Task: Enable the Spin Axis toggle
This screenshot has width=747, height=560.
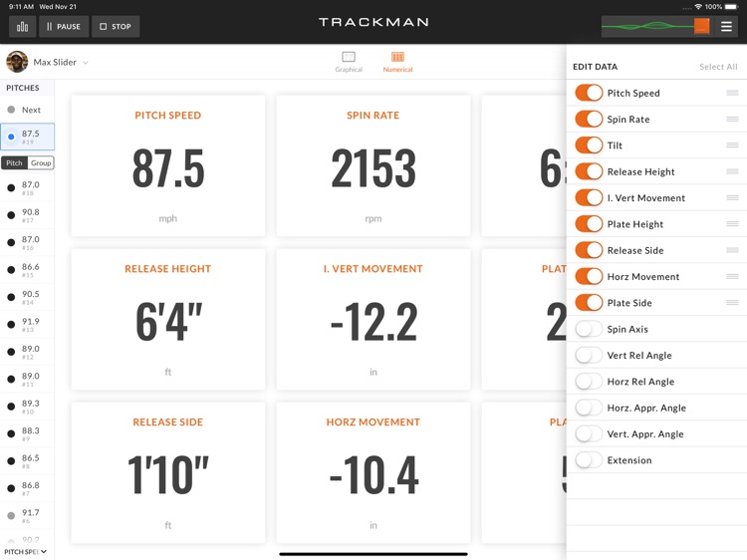Action: click(x=589, y=329)
